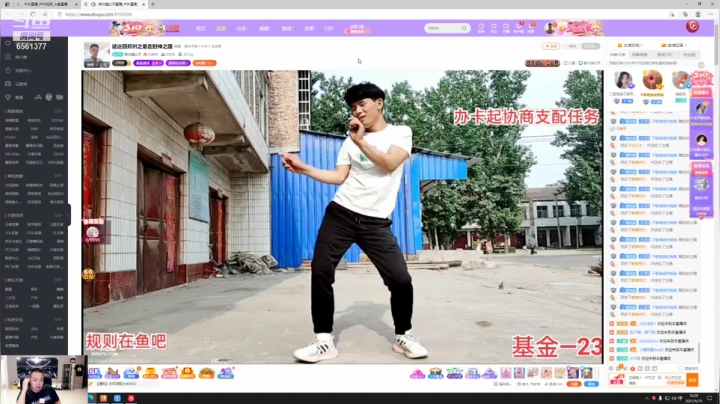This screenshot has width=720, height=404.
Task: Click the blue button beside recharge
Action: [591, 384]
